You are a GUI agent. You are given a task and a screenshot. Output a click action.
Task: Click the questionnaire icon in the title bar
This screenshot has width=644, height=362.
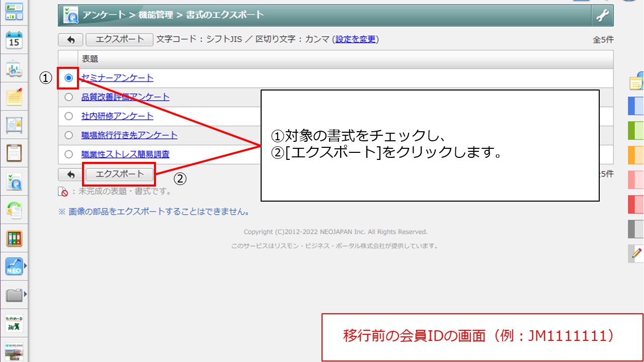70,15
